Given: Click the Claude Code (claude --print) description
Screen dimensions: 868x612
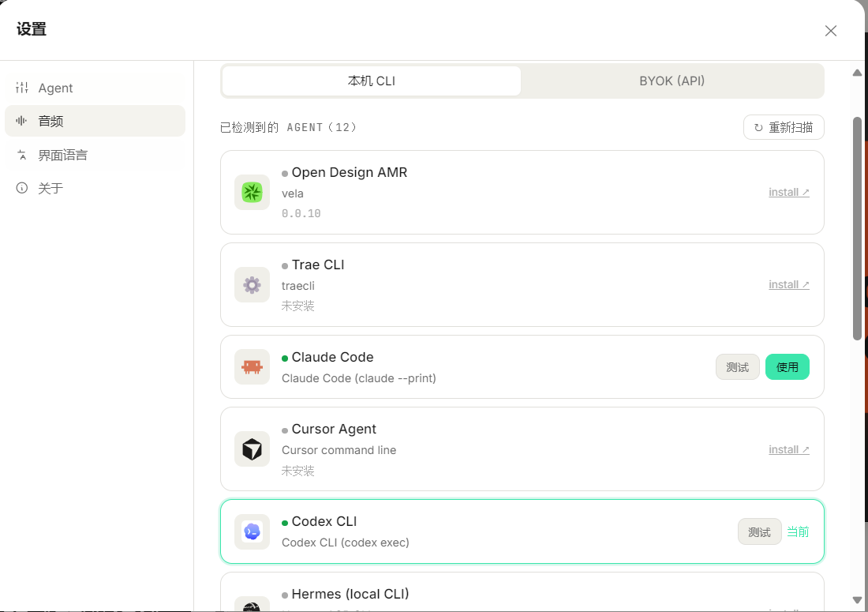Looking at the screenshot, I should point(359,378).
